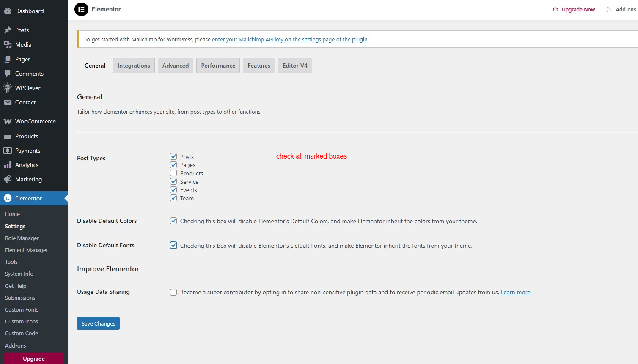
Task: Click the Save Changes button
Action: [x=98, y=323]
